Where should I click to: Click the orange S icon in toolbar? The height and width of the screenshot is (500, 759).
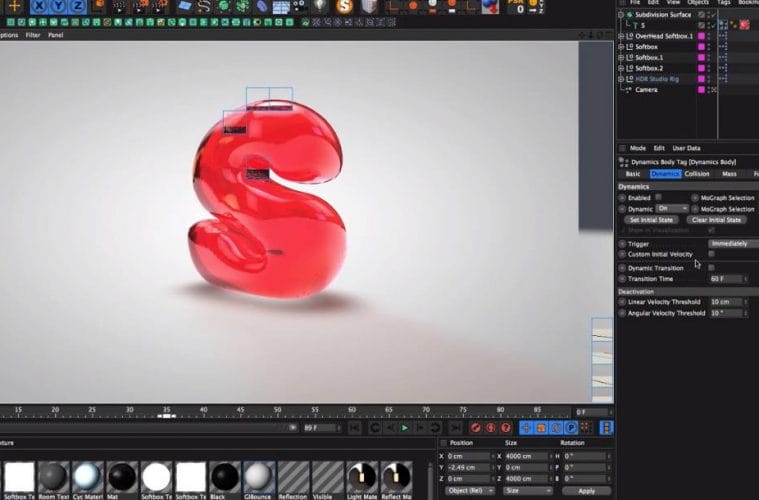coord(344,7)
